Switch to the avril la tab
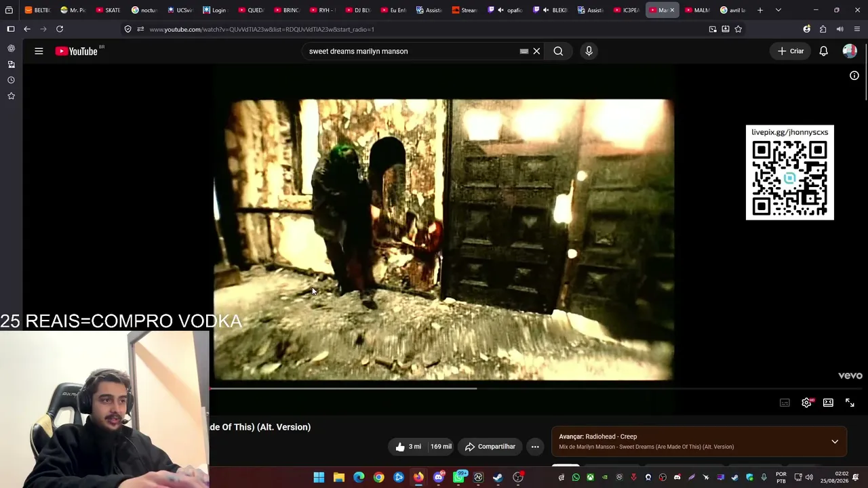 point(732,10)
